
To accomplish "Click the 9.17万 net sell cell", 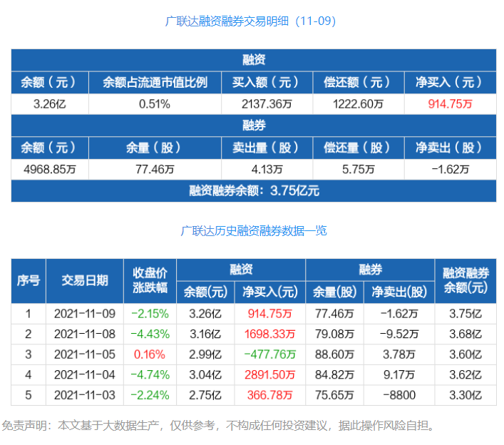I will tap(399, 374).
